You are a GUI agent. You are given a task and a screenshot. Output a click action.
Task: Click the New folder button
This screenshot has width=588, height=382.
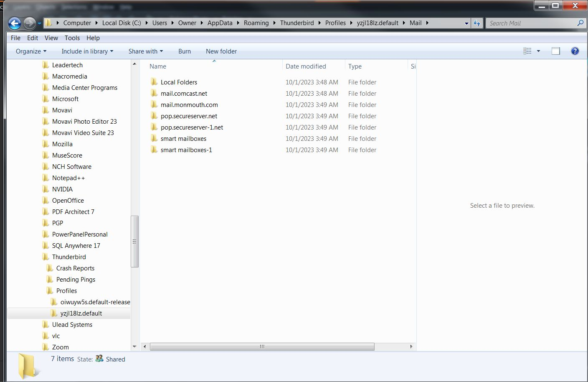(x=221, y=51)
